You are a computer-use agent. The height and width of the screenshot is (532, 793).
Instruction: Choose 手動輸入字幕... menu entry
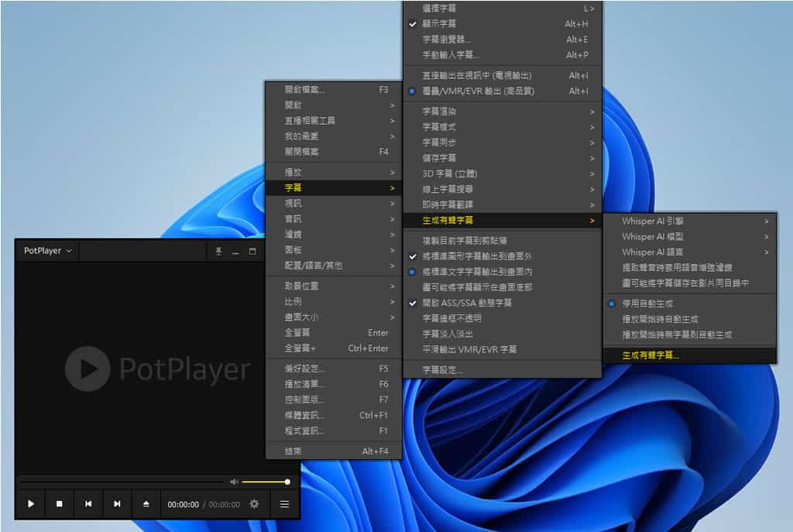(x=502, y=55)
